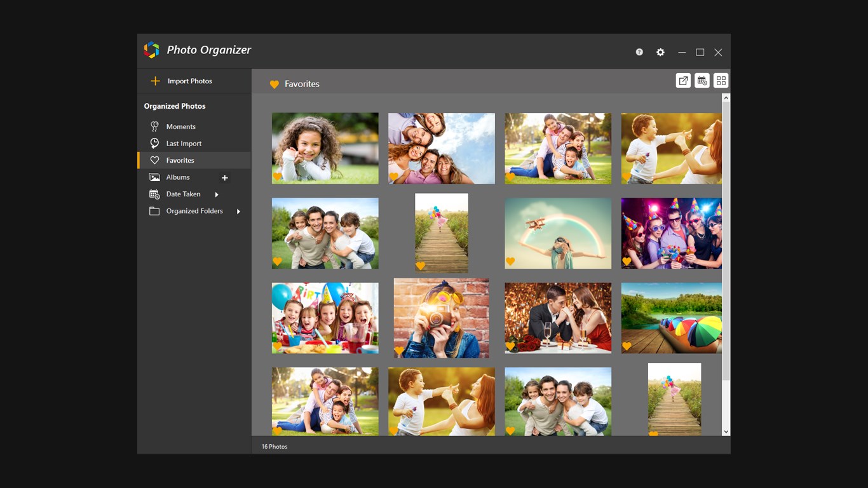Screen dimensions: 868x488
Task: Open the couple with champagne glasses photo
Action: [x=558, y=318]
